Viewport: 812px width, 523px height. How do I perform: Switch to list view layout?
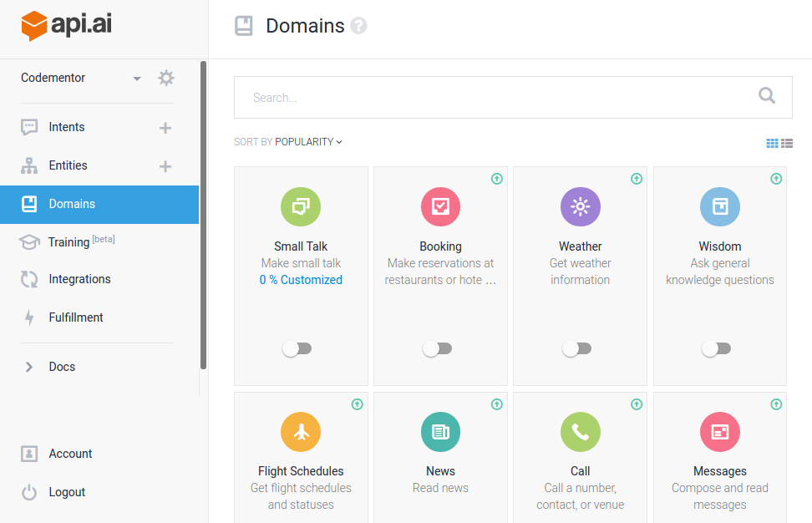787,144
